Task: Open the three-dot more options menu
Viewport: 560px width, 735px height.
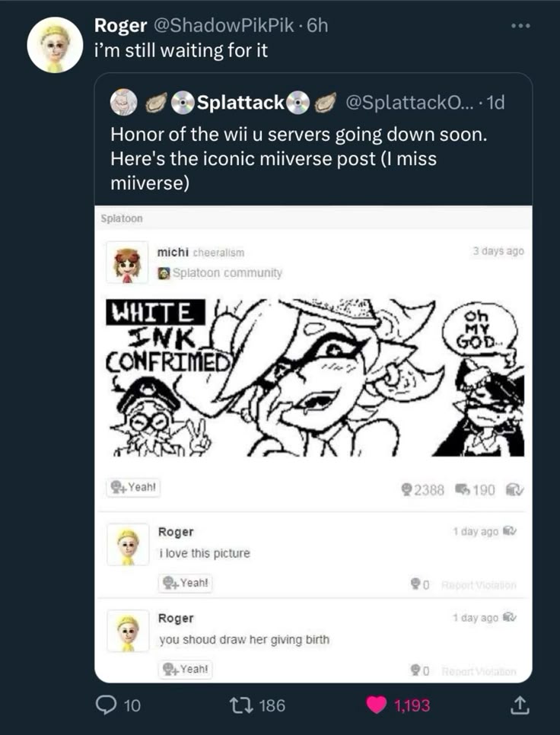Action: pyautogui.click(x=521, y=27)
